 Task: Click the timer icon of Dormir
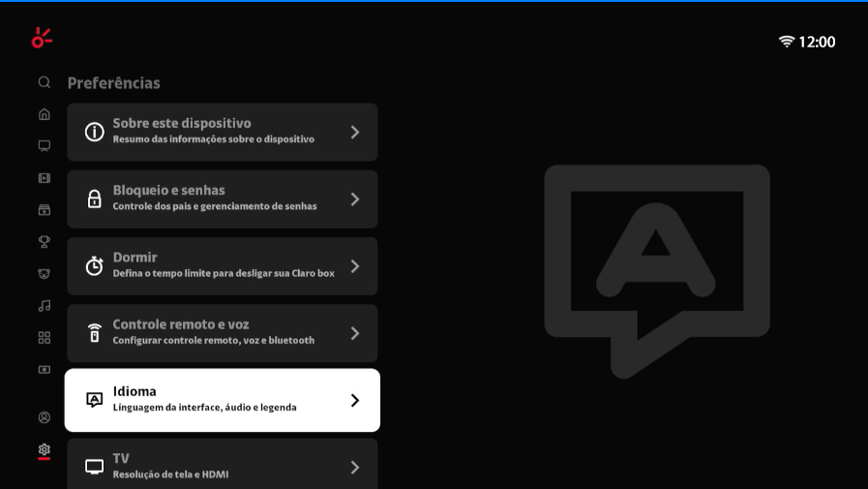(x=94, y=266)
